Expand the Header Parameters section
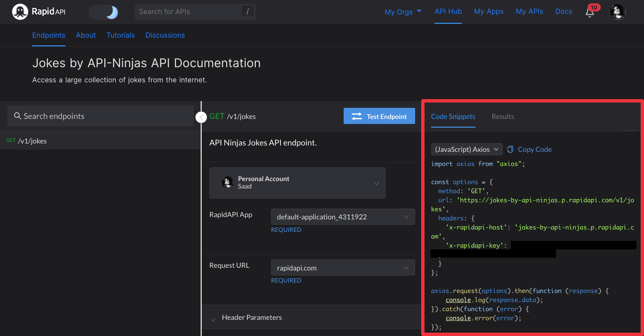The height and width of the screenshot is (336, 644). (x=311, y=318)
